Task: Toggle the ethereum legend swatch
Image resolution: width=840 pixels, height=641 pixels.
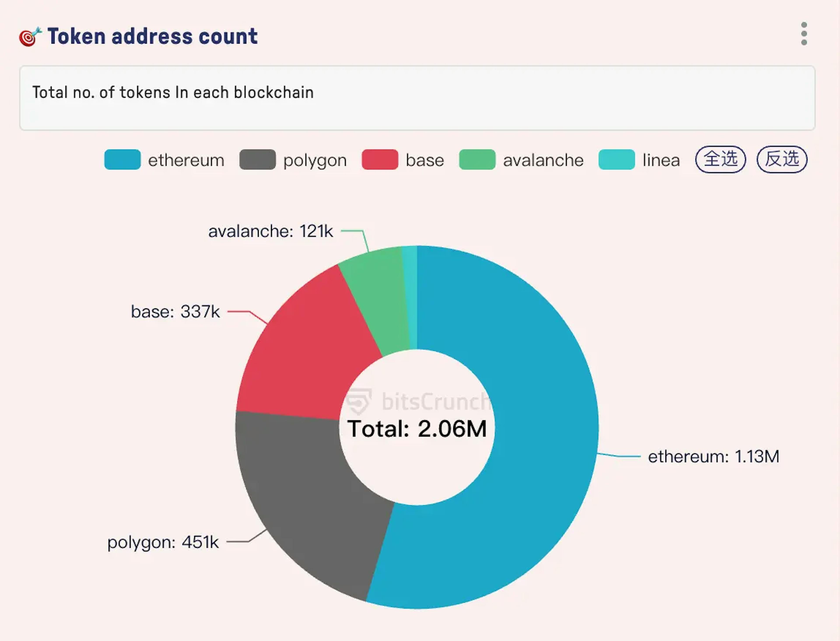Action: coord(122,159)
